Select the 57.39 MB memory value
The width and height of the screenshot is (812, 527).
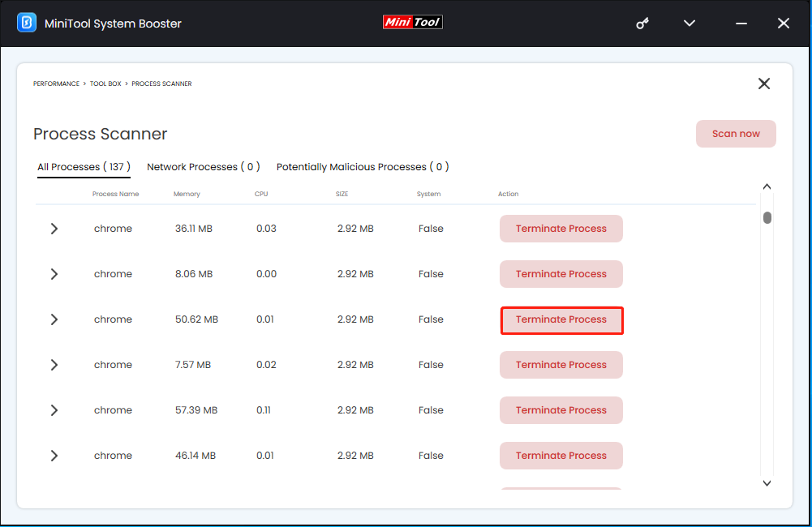coord(196,410)
